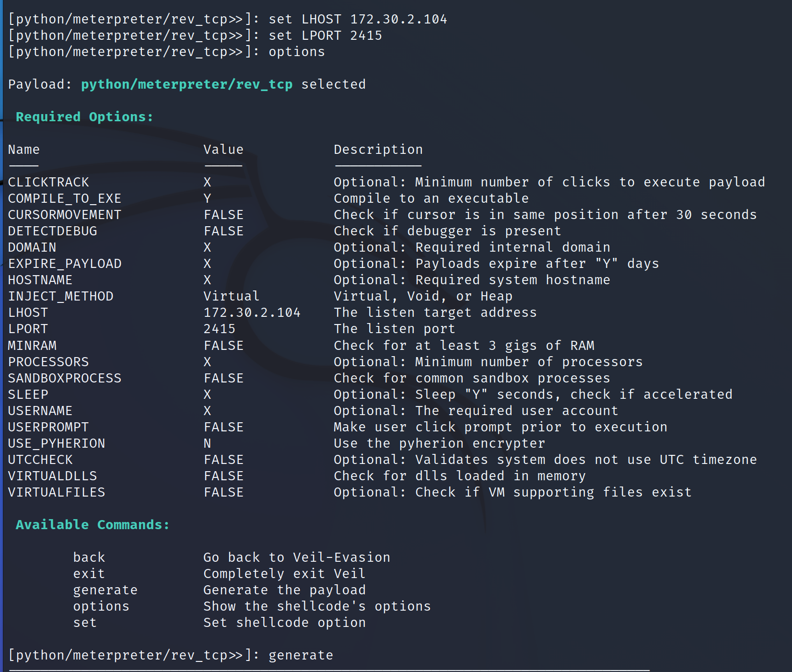Click the SANDBOXPROCESS option name

65,378
